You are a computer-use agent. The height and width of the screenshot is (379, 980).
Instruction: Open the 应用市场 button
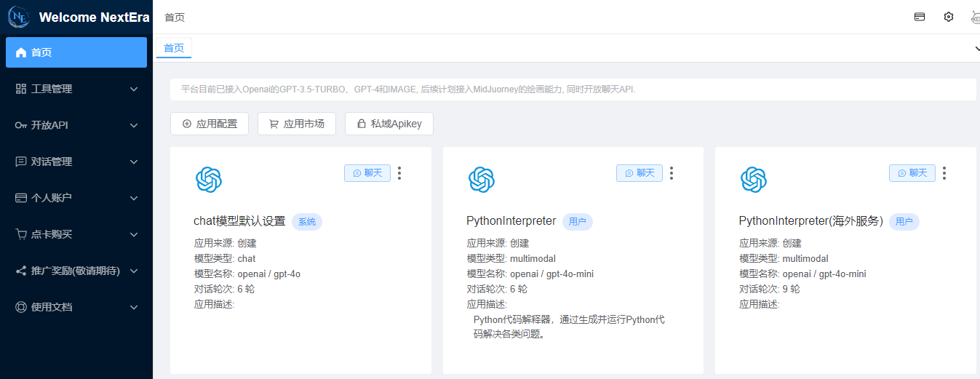coord(296,124)
